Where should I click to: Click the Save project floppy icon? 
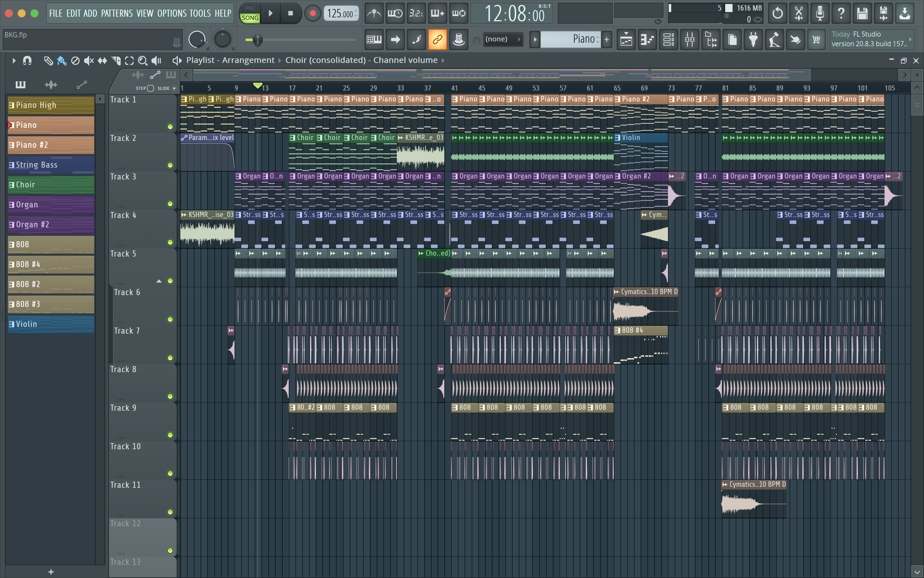pyautogui.click(x=862, y=14)
